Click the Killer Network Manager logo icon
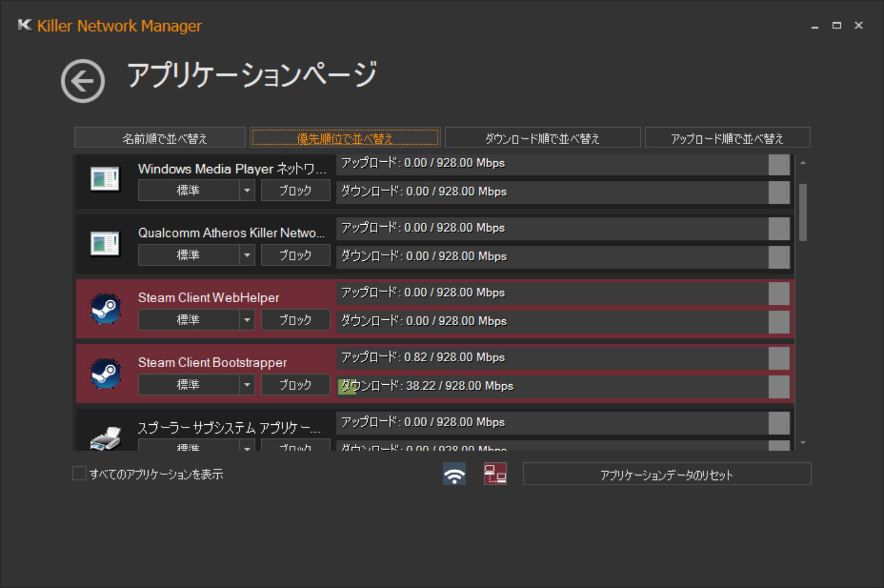Viewport: 884px width, 588px height. coord(25,25)
